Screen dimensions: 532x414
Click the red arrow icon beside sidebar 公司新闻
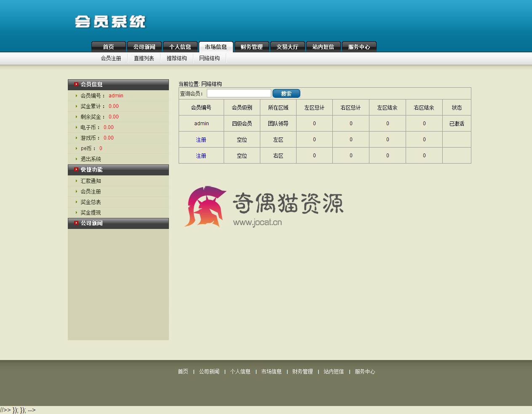pyautogui.click(x=76, y=223)
